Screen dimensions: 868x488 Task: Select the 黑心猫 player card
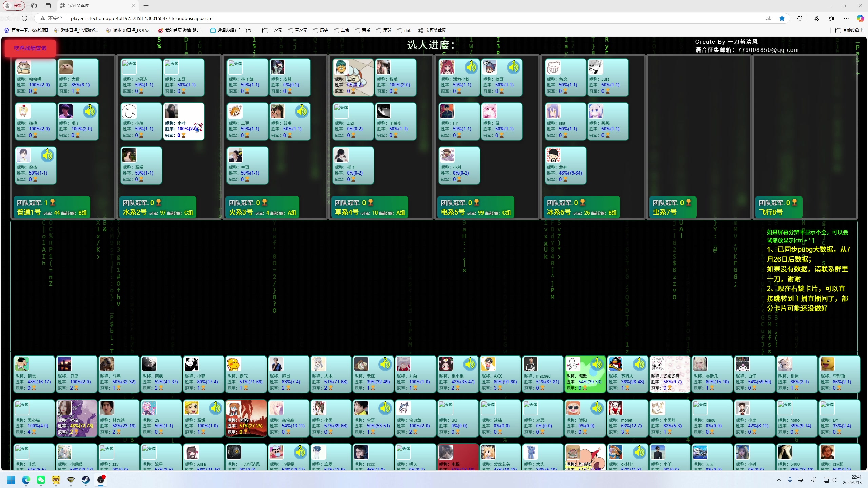point(34,419)
